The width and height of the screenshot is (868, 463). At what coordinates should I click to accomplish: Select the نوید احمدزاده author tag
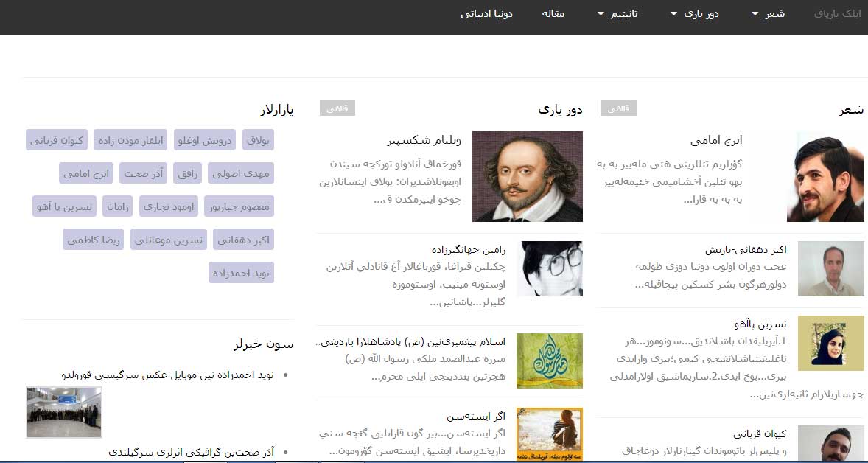pos(242,273)
